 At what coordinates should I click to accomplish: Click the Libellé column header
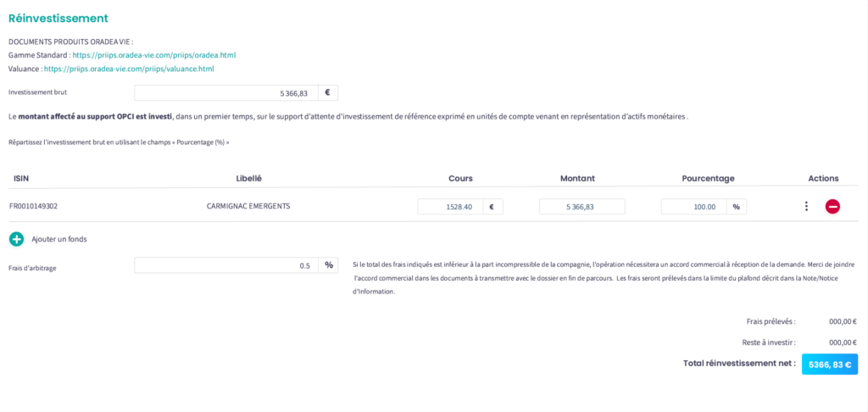248,179
